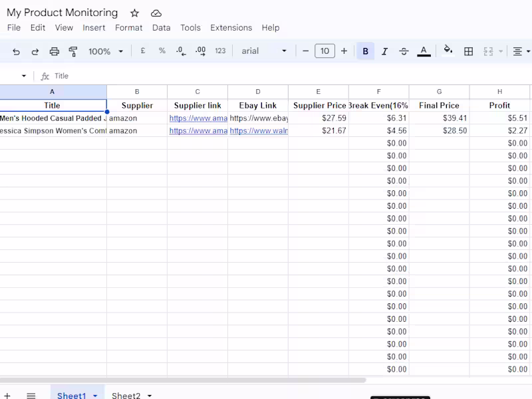Image resolution: width=532 pixels, height=399 pixels.
Task: Open the zoom level dropdown
Action: click(x=106, y=51)
